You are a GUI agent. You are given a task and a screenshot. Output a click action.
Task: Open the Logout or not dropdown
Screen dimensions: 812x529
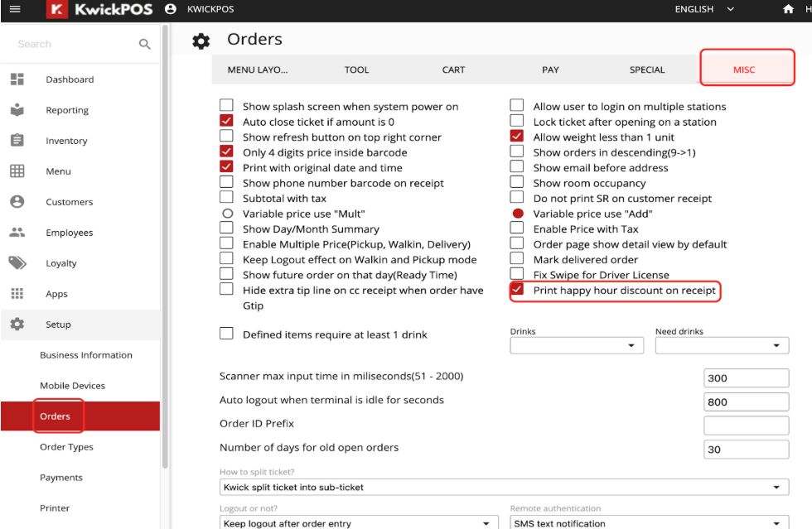coord(359,522)
